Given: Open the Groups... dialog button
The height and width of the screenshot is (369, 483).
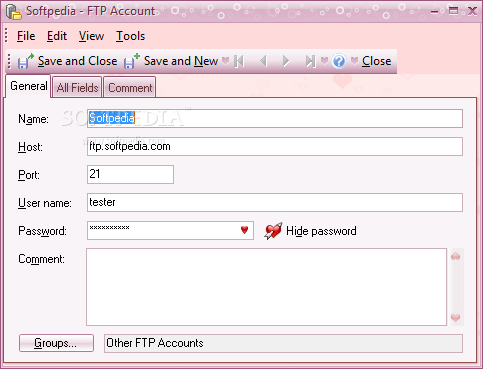Looking at the screenshot, I should 56,343.
